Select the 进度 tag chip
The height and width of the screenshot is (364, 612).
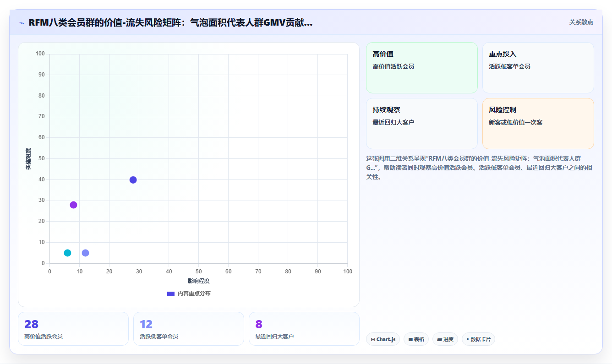click(445, 339)
